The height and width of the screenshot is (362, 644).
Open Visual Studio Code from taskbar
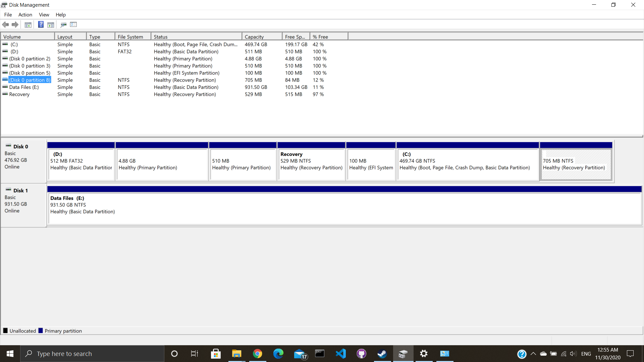click(340, 354)
